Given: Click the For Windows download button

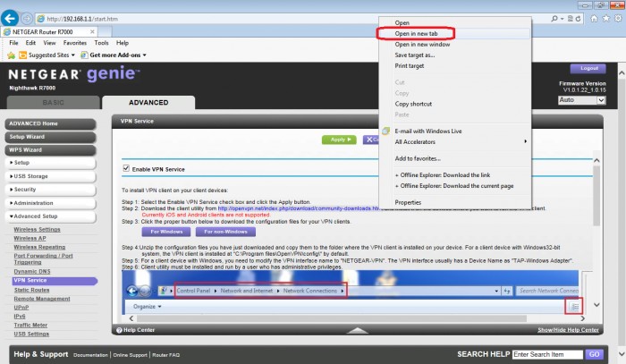Looking at the screenshot, I should [x=166, y=232].
